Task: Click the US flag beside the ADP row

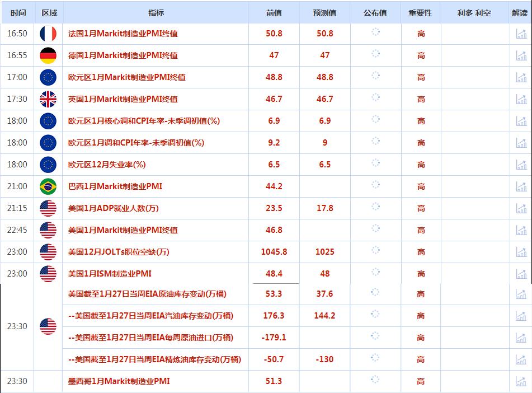Action: coord(48,208)
